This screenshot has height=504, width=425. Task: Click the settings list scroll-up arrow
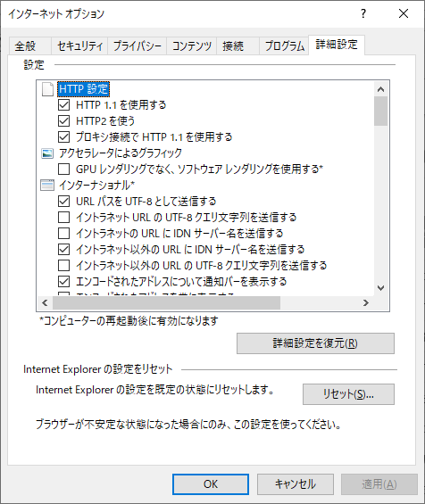click(381, 89)
